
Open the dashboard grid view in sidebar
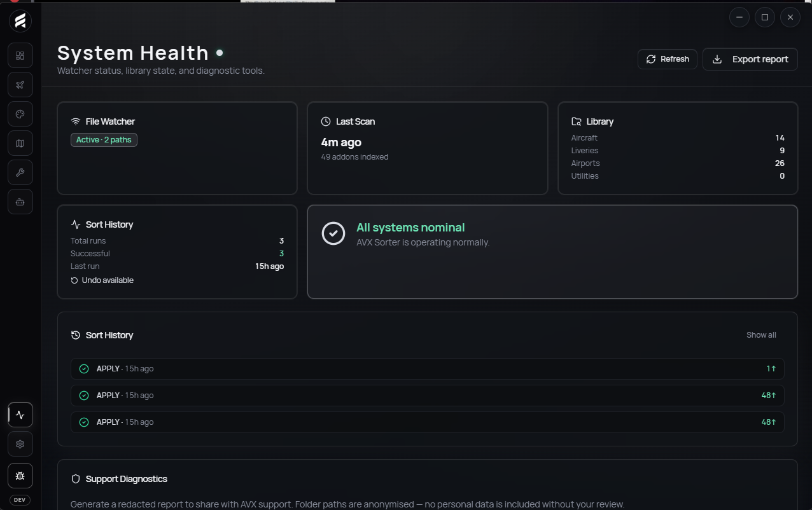20,55
